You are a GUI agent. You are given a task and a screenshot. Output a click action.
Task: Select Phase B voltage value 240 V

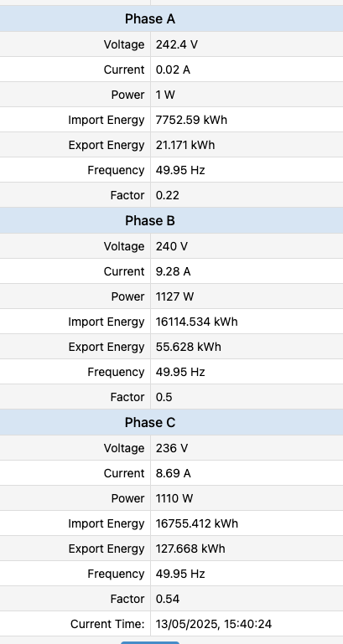(x=171, y=246)
